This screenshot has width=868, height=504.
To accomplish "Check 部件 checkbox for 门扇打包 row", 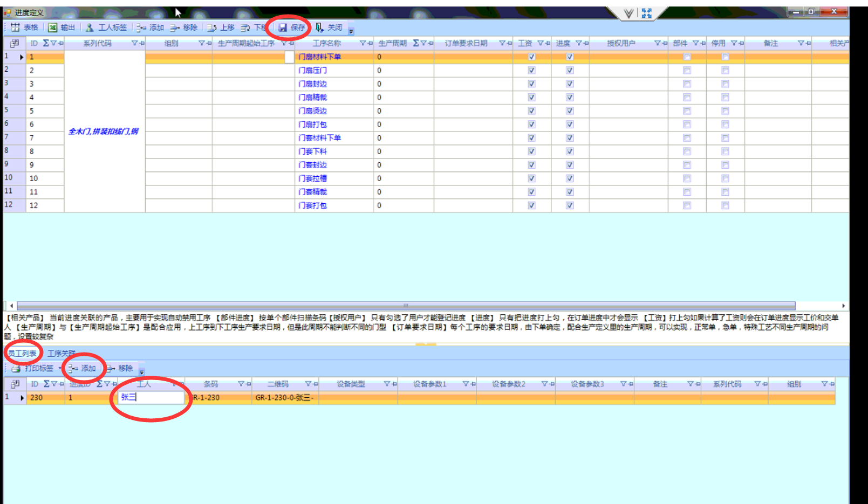I will 687,125.
